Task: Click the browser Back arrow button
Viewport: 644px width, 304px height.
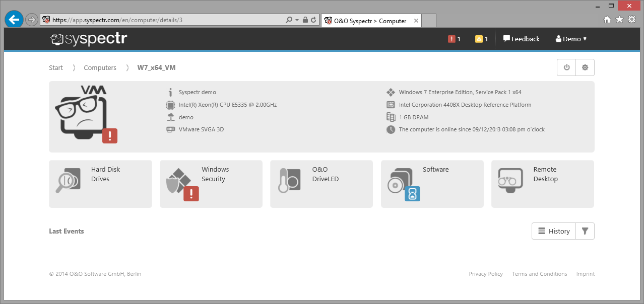Action: [x=14, y=20]
